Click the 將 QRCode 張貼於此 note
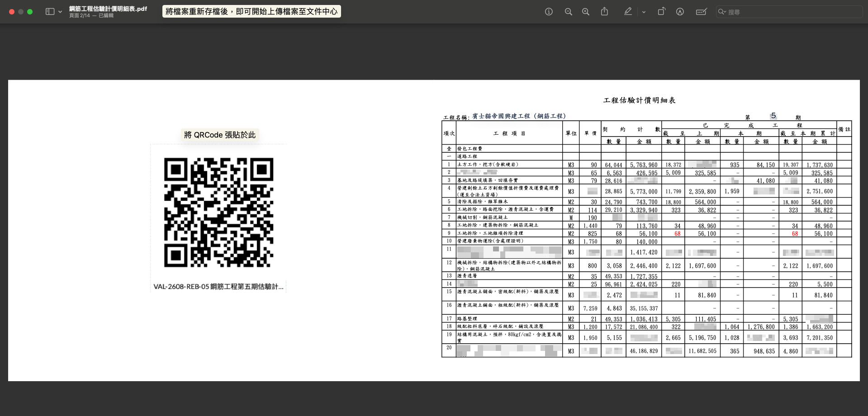 [x=220, y=135]
